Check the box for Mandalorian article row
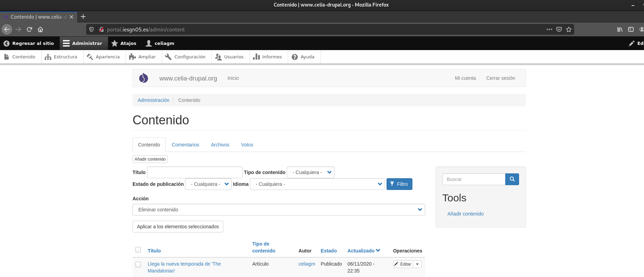Viewport: 644px width, 277px height. pos(138,265)
